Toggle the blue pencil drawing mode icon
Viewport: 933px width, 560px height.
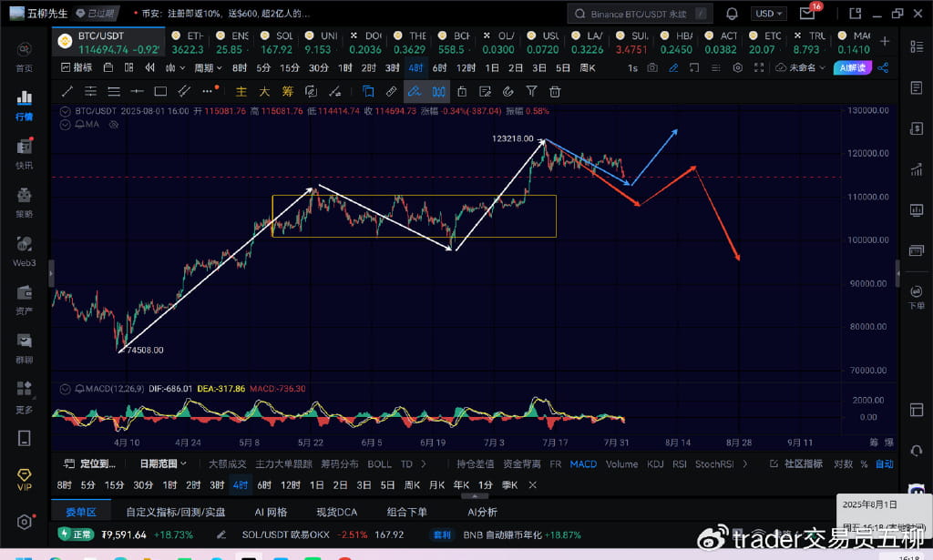click(x=673, y=67)
